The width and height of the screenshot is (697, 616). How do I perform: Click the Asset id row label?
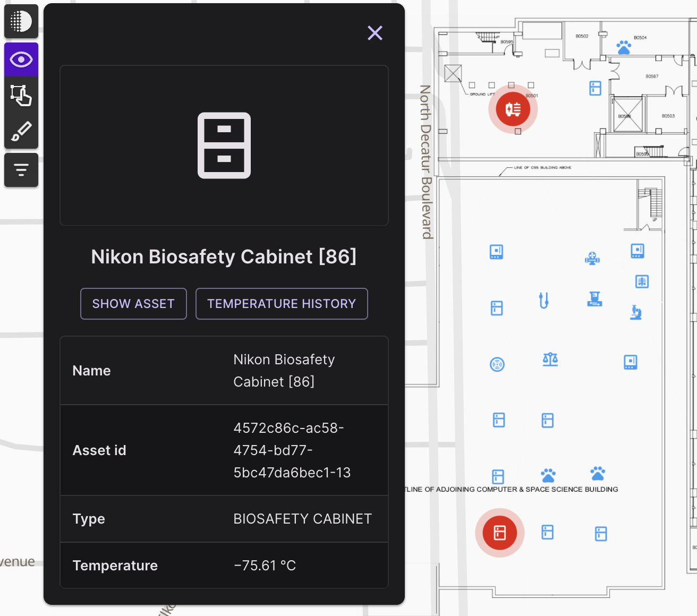(x=99, y=450)
